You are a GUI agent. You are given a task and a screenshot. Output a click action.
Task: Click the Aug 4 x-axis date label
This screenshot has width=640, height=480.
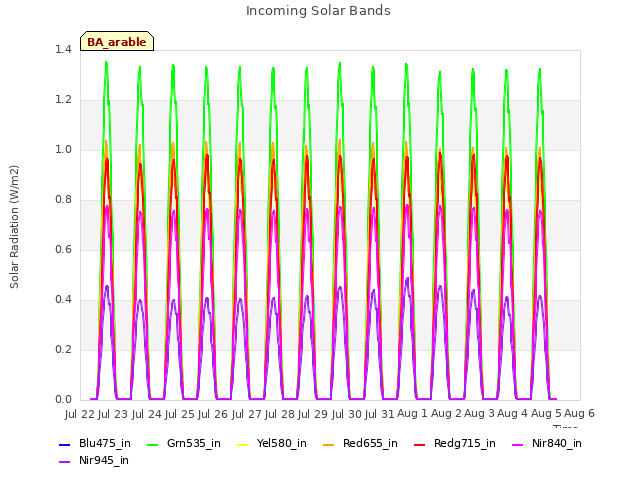coord(513,414)
